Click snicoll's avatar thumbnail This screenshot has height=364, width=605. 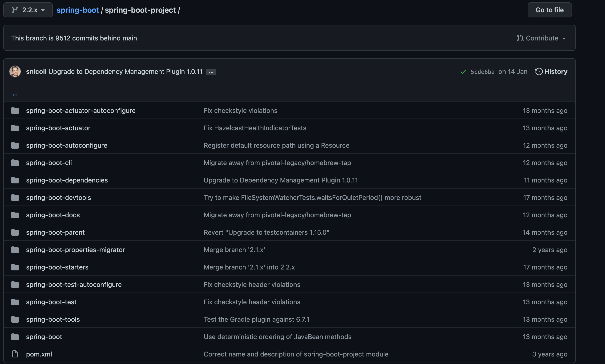click(x=15, y=71)
